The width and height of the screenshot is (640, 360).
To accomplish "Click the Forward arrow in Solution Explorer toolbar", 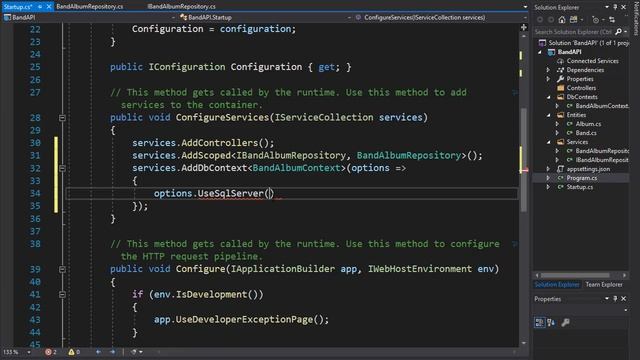I will [x=551, y=20].
